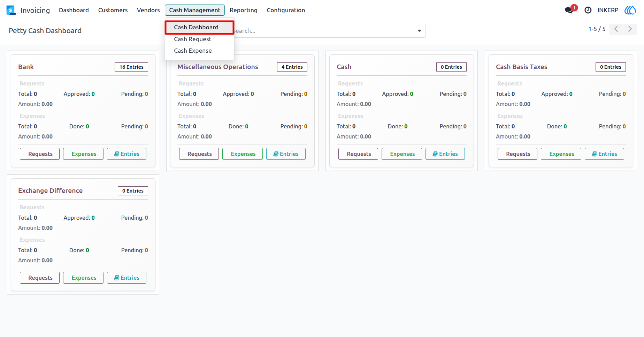Open Entries for the Bank journal
The height and width of the screenshot is (337, 644).
pyautogui.click(x=127, y=154)
